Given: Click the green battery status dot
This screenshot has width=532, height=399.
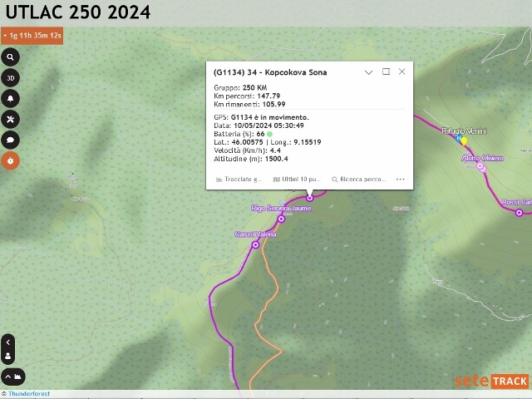Looking at the screenshot, I should tap(269, 134).
